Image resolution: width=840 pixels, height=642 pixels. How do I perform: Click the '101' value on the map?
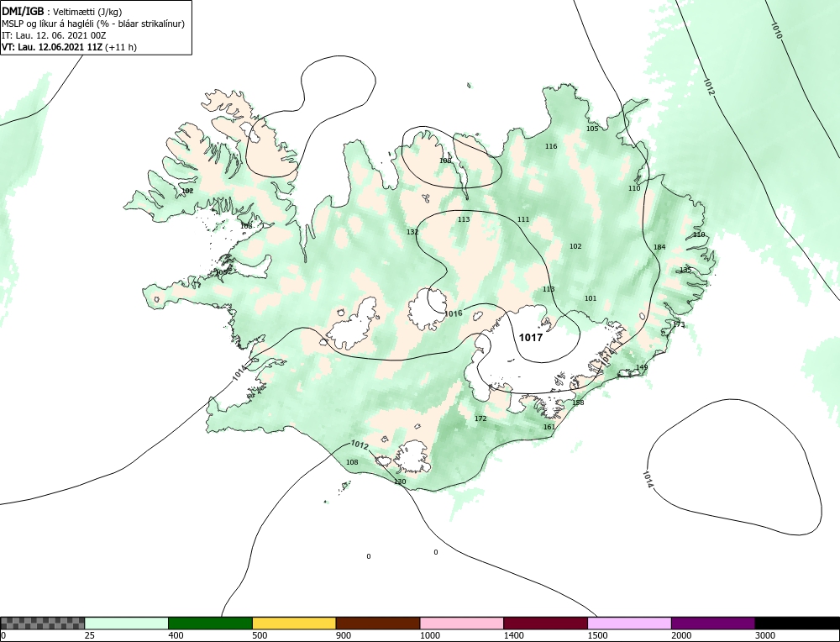click(591, 298)
